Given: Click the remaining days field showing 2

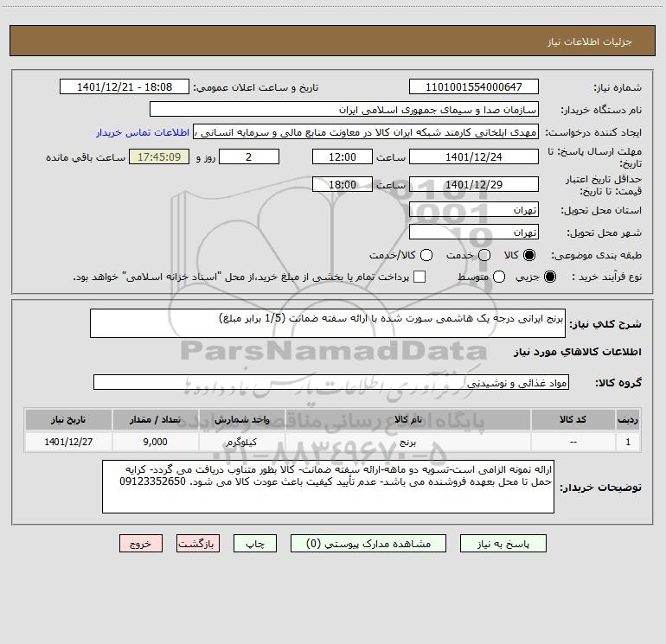Looking at the screenshot, I should pyautogui.click(x=249, y=156).
